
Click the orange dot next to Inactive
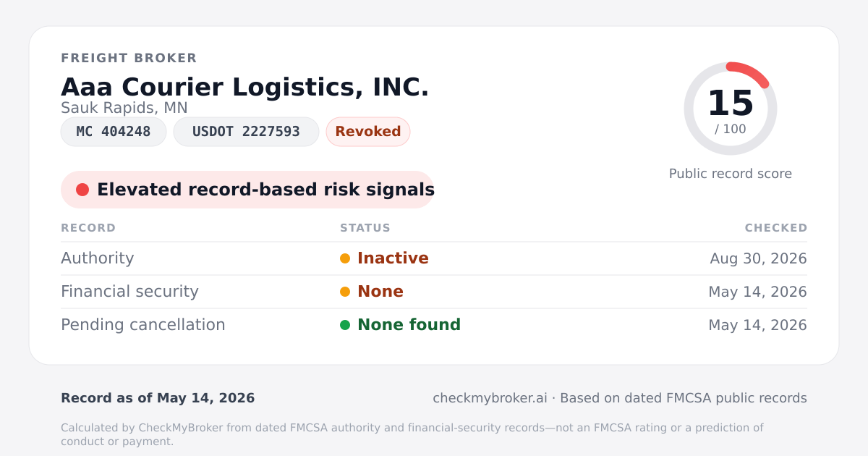pos(345,258)
